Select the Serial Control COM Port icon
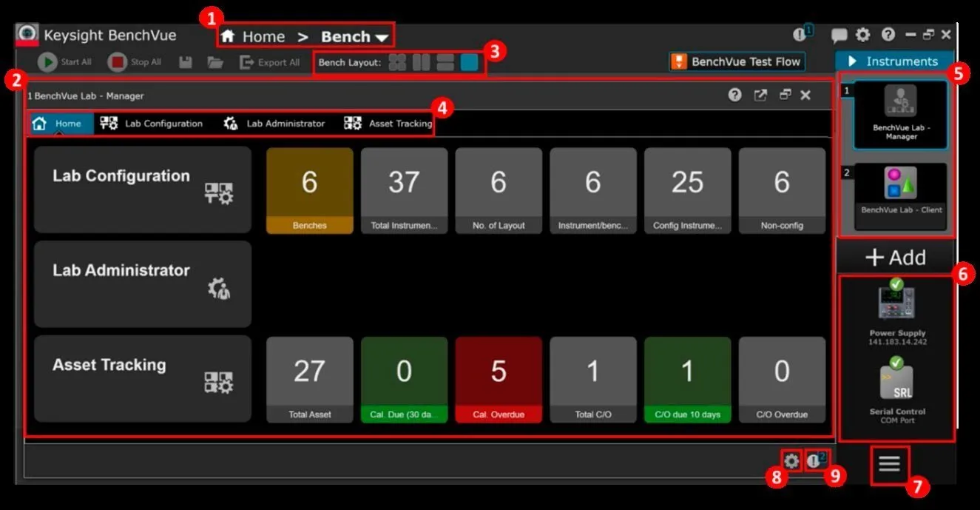 coord(896,380)
